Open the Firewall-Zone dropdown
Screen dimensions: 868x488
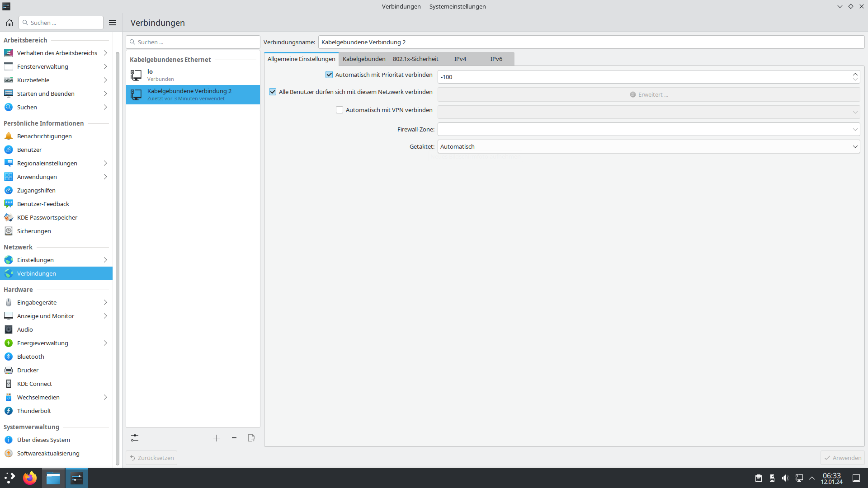(648, 129)
